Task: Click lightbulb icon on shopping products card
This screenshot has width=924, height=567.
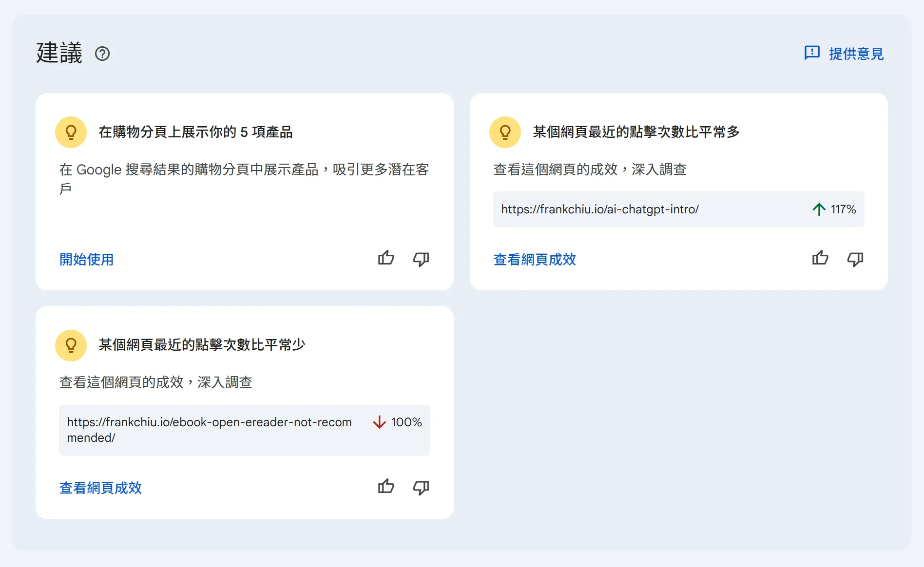Action: (71, 132)
